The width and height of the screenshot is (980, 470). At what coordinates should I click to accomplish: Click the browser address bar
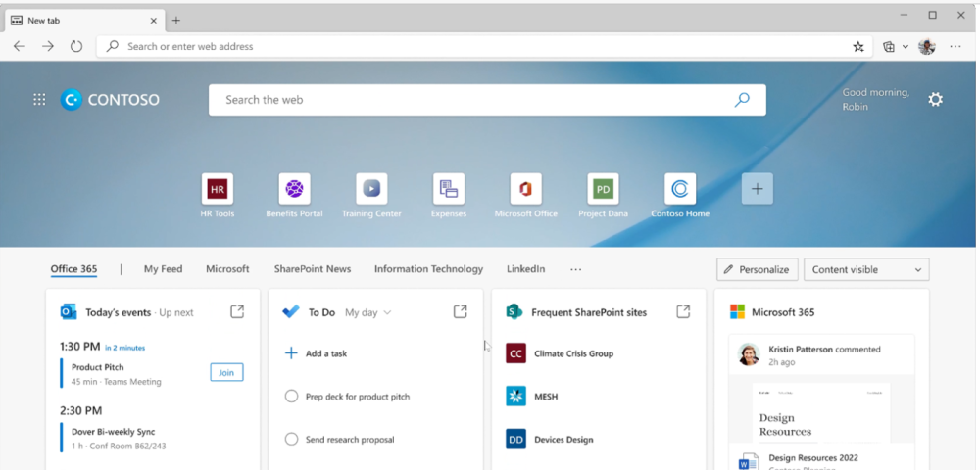[x=484, y=46]
